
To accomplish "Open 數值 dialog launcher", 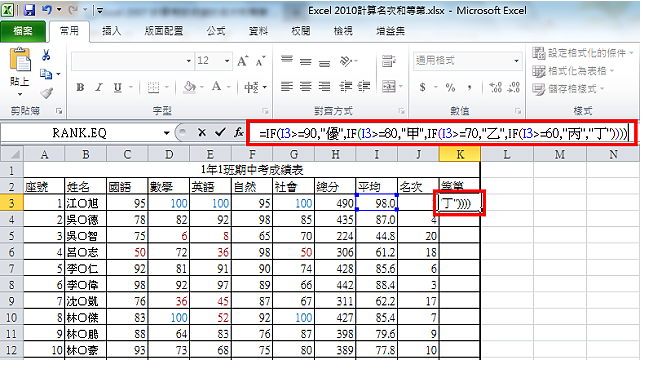I will tap(518, 111).
